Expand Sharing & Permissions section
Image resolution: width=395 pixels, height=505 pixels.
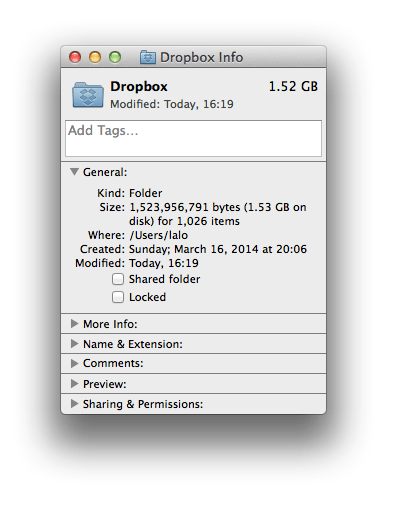click(x=74, y=404)
